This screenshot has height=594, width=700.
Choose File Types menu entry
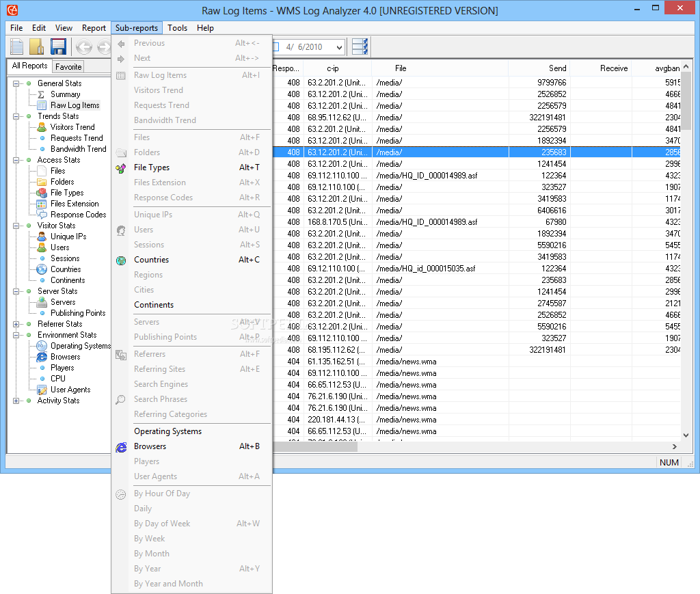point(192,167)
